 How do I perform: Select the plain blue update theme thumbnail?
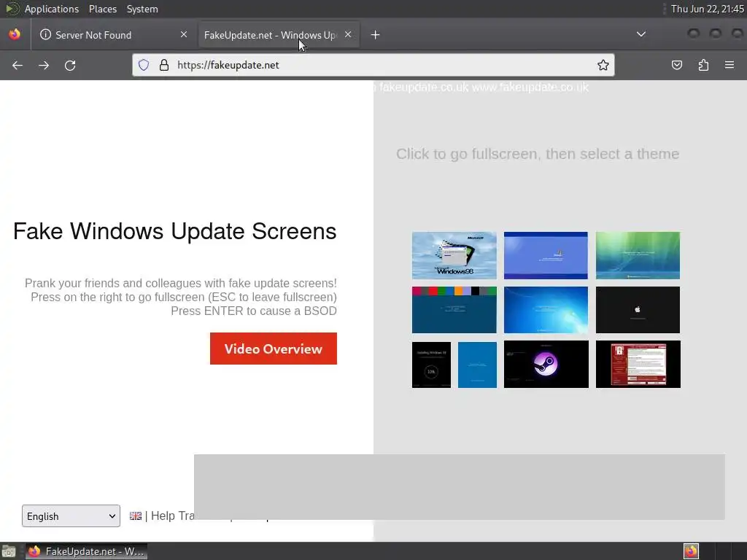[x=477, y=365]
